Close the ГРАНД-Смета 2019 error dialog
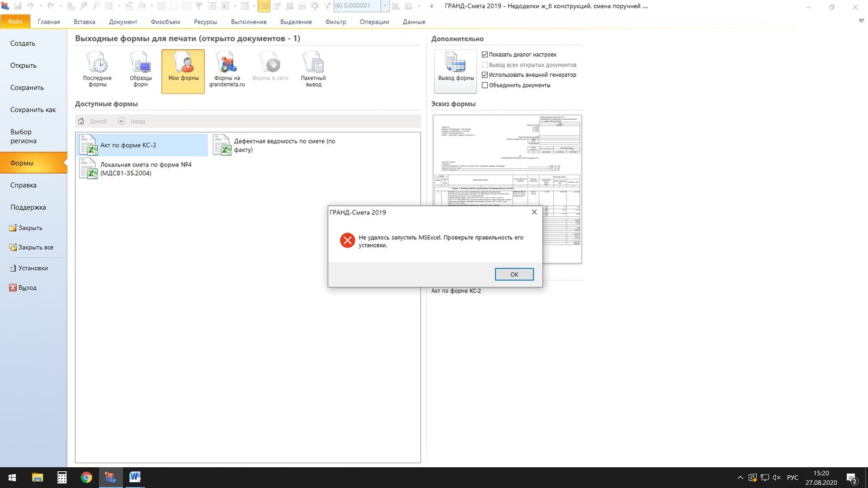 (534, 212)
